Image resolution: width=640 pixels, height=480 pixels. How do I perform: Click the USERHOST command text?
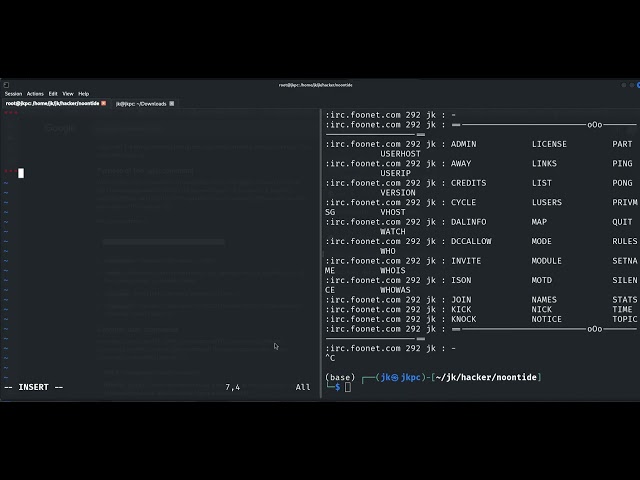[400, 154]
